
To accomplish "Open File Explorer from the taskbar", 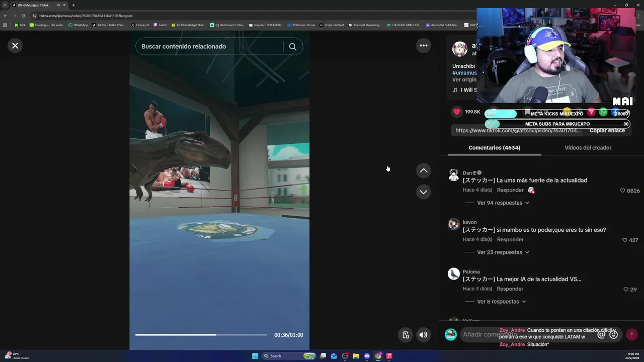I will pos(356,356).
